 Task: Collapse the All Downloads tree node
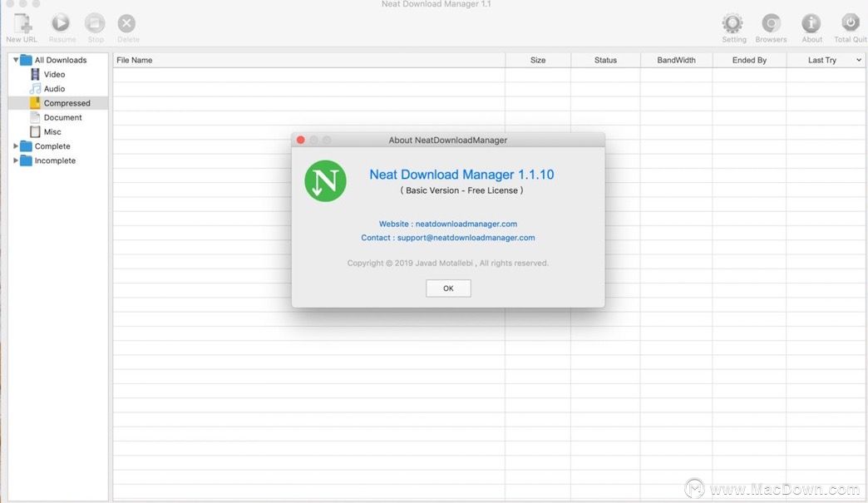click(x=16, y=60)
